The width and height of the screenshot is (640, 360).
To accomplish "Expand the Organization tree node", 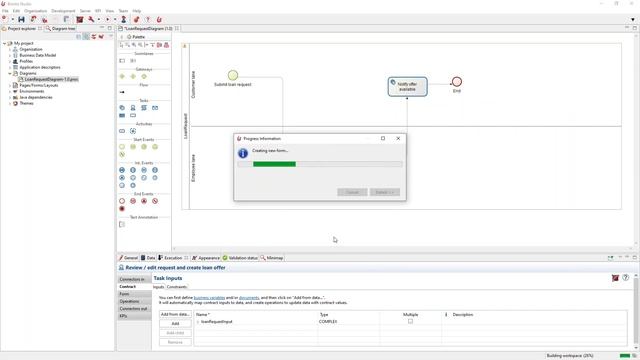I will tap(10, 49).
